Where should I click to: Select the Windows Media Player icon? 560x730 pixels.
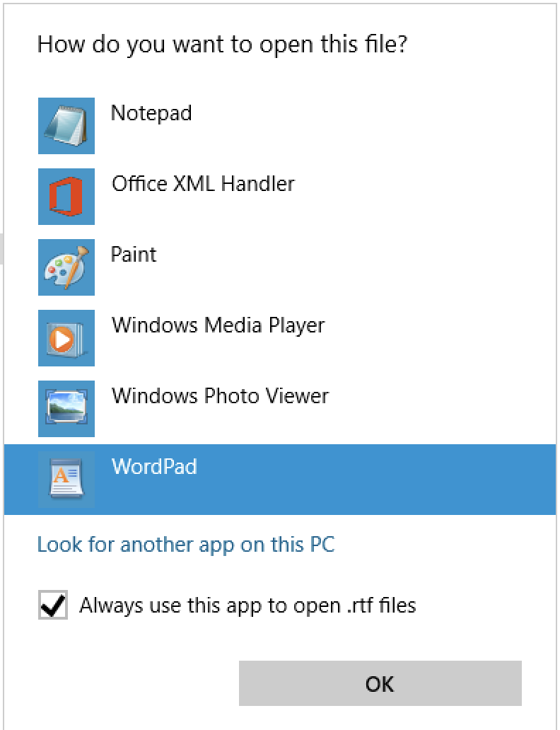[66, 338]
